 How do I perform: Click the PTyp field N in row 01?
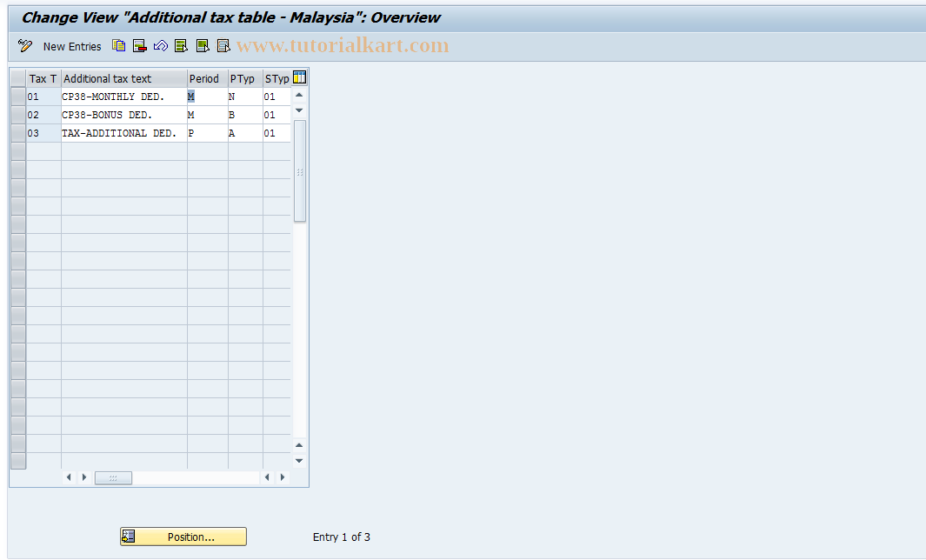pos(245,97)
